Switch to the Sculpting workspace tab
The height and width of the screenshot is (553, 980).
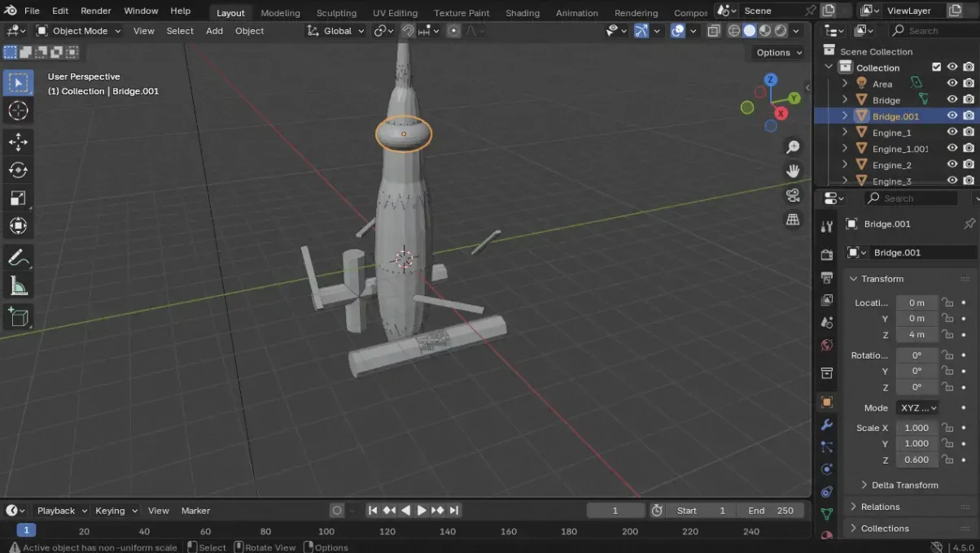tap(336, 12)
